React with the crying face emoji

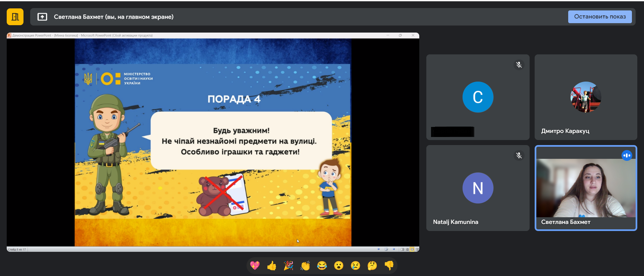pos(356,266)
